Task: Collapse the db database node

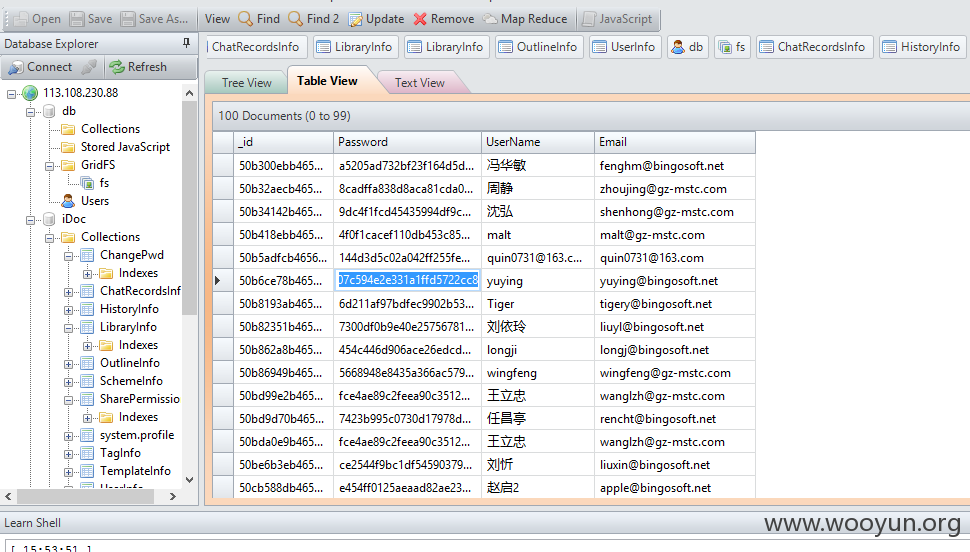Action: (x=30, y=112)
